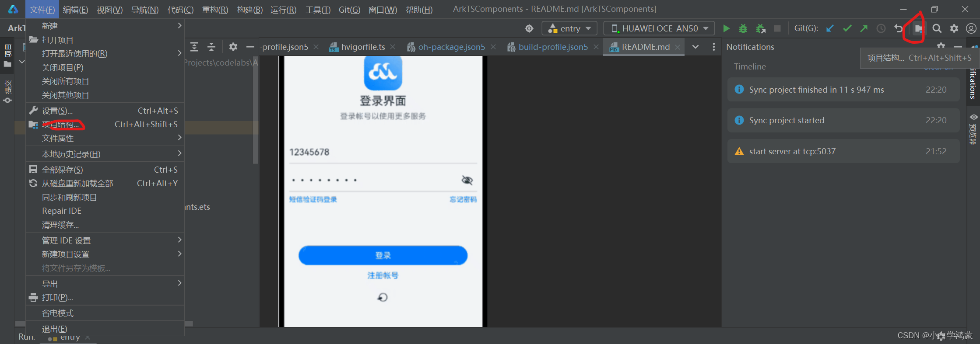Open IDE settings gear in toolbar
The height and width of the screenshot is (344, 980).
point(954,28)
